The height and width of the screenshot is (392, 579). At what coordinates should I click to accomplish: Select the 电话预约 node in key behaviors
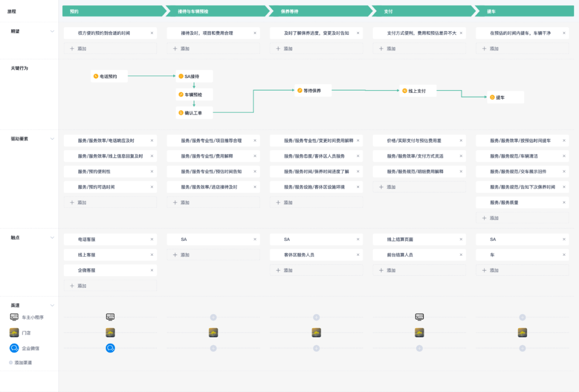[109, 76]
